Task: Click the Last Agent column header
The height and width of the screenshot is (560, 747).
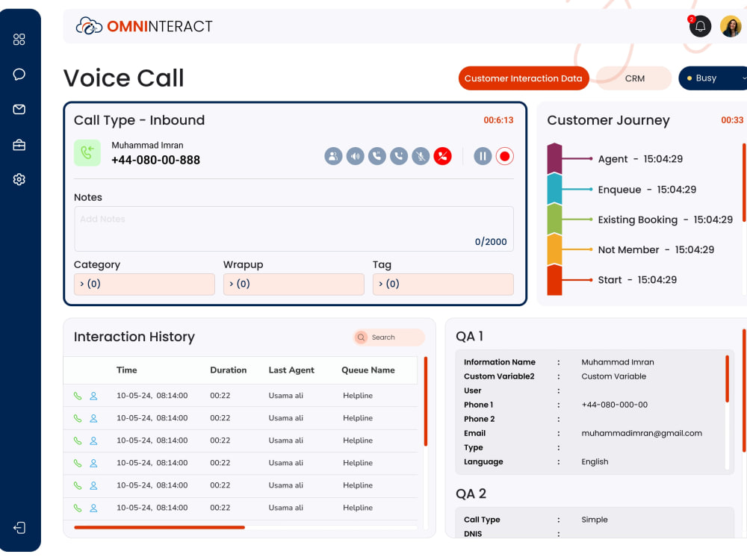Action: tap(291, 370)
